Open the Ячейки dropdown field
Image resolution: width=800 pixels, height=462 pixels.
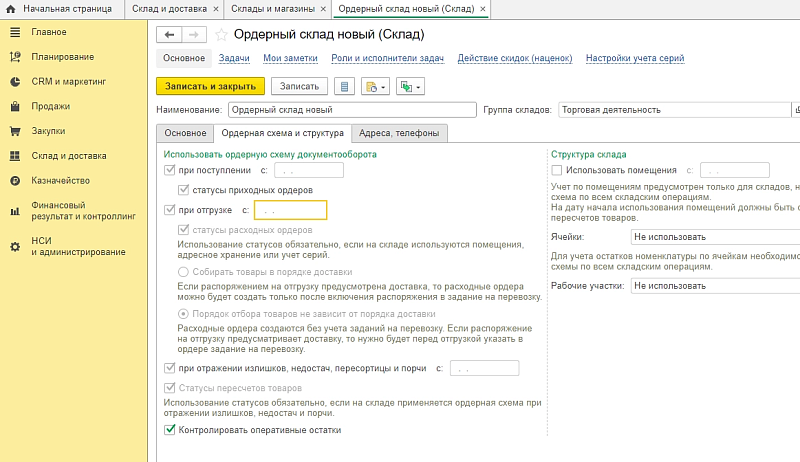click(x=714, y=237)
